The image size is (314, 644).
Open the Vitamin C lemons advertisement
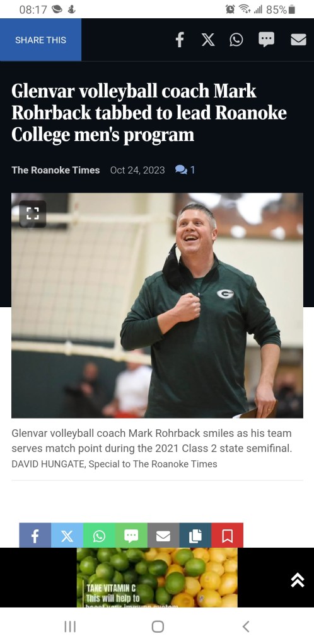pyautogui.click(x=157, y=577)
